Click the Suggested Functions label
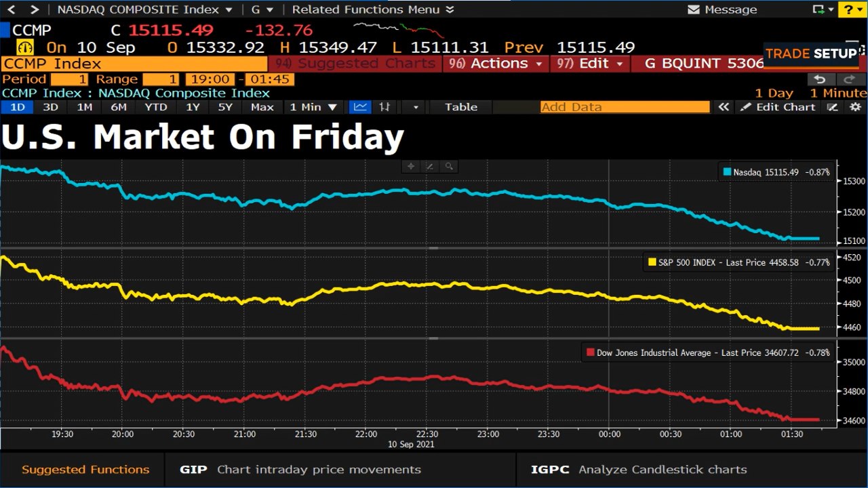 pos(85,469)
